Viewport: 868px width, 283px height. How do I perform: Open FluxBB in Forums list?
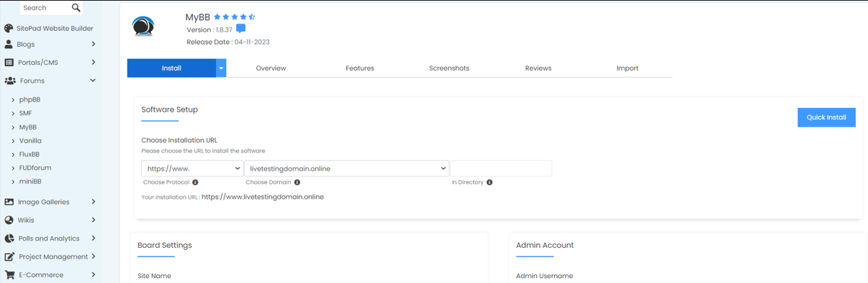(30, 154)
